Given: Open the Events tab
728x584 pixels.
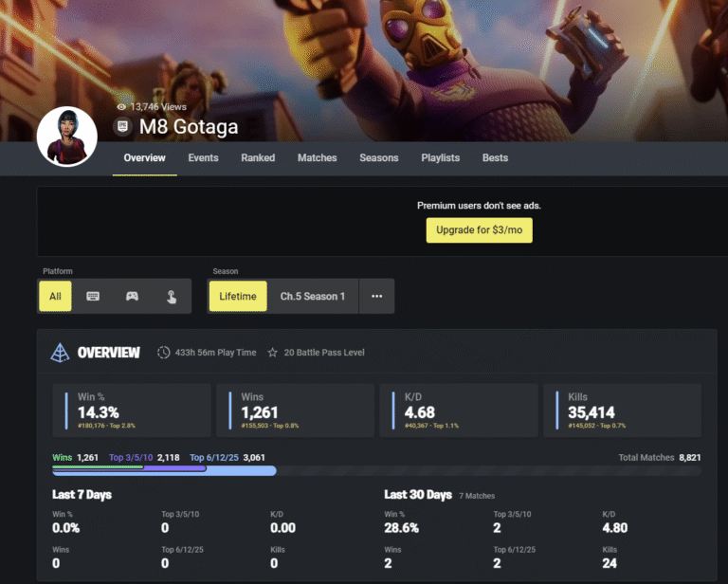Looking at the screenshot, I should pyautogui.click(x=203, y=157).
